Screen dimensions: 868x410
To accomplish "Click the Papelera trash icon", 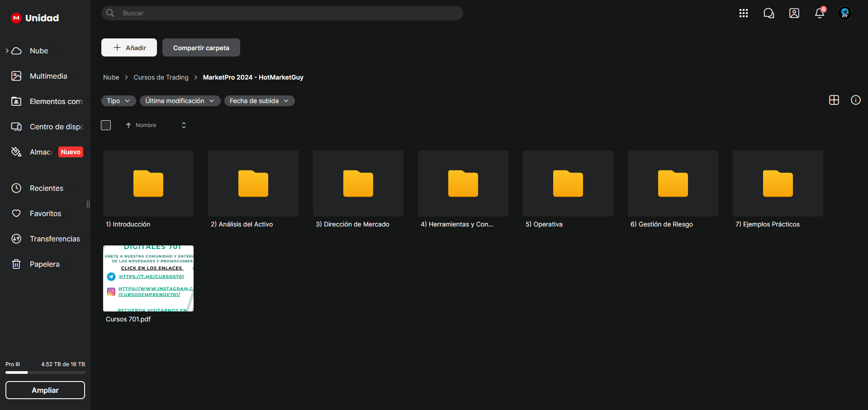I will click(16, 264).
